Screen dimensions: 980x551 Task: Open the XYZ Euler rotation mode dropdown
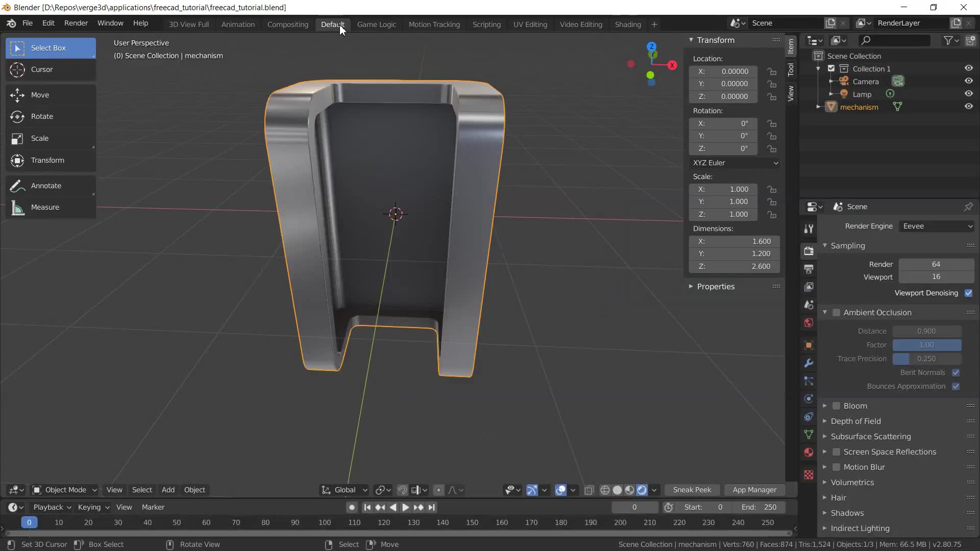point(735,163)
